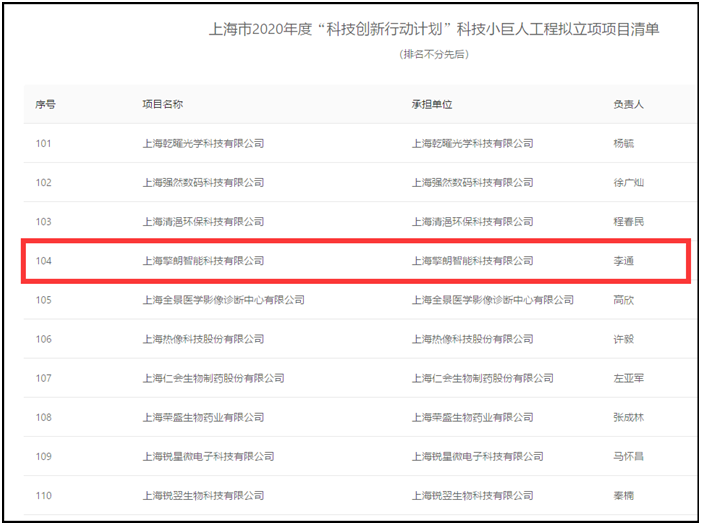701x525 pixels.
Task: Click row 105 project name "上海全景医学影像诊断中心有限公司"
Action: 224,300
